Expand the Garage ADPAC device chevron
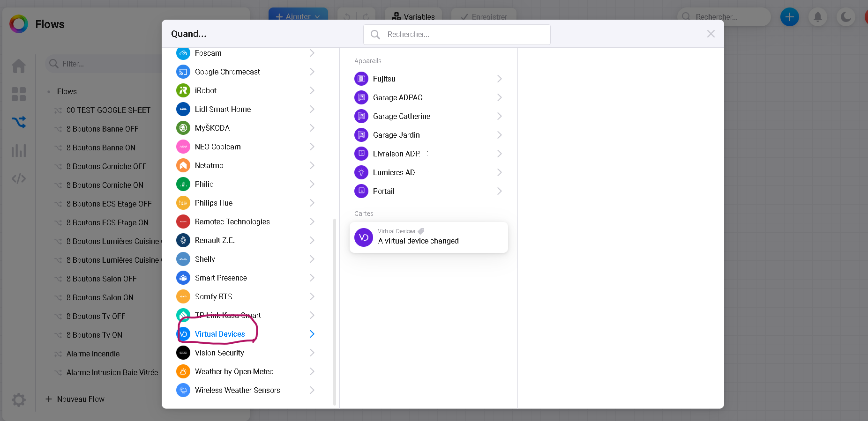868x421 pixels. tap(500, 97)
